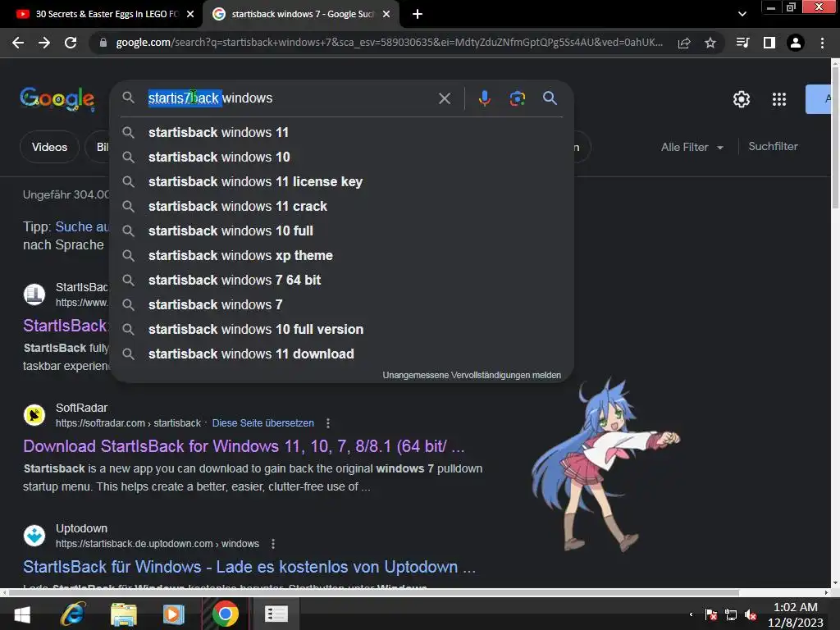This screenshot has width=840, height=630.
Task: Open Action Center flag in tray
Action: click(x=711, y=614)
